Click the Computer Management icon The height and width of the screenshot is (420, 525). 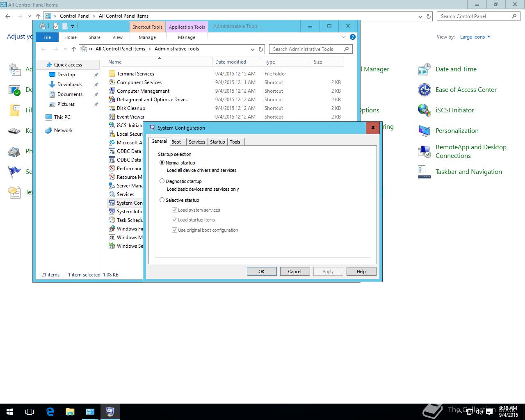coord(112,91)
